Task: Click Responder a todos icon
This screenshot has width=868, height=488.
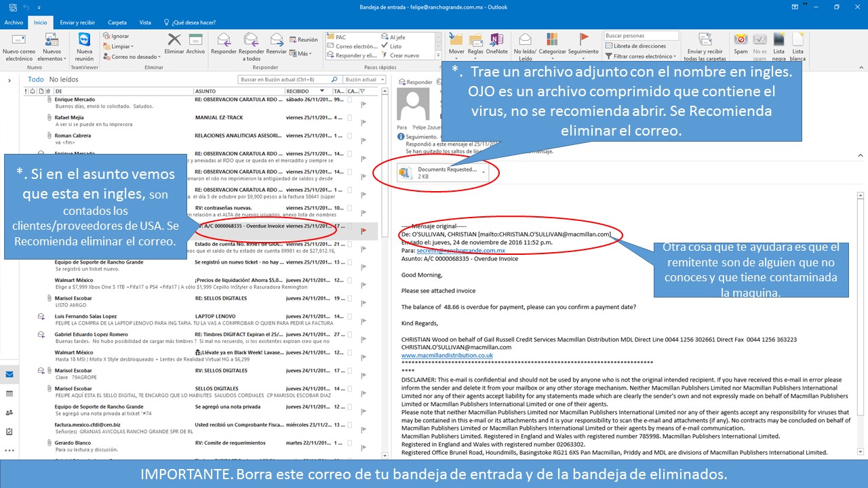Action: coord(252,46)
